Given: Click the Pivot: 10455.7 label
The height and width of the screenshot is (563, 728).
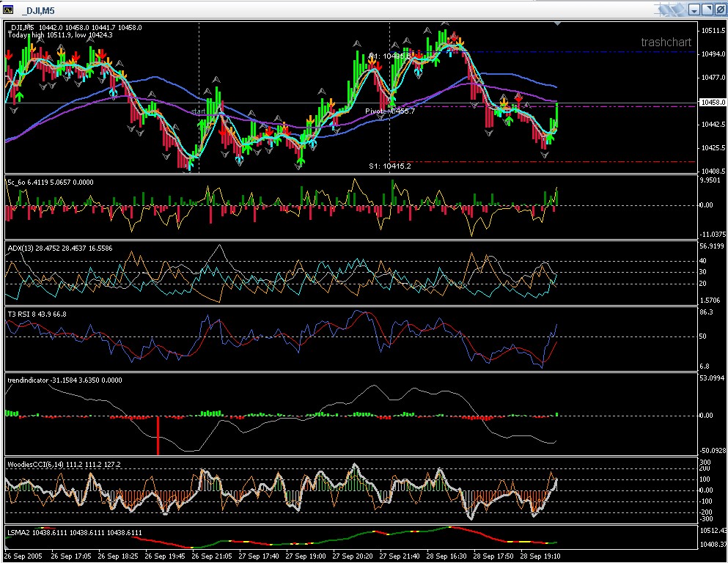Looking at the screenshot, I should [390, 111].
